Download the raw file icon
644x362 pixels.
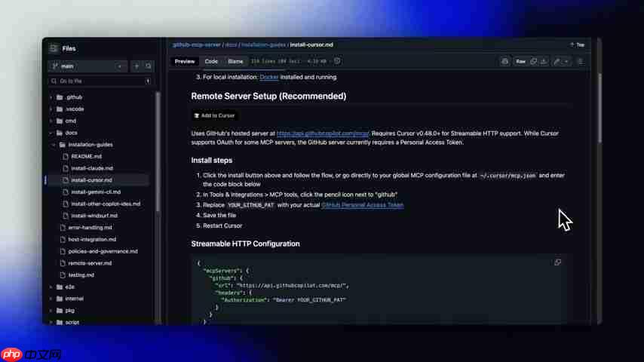pyautogui.click(x=544, y=62)
